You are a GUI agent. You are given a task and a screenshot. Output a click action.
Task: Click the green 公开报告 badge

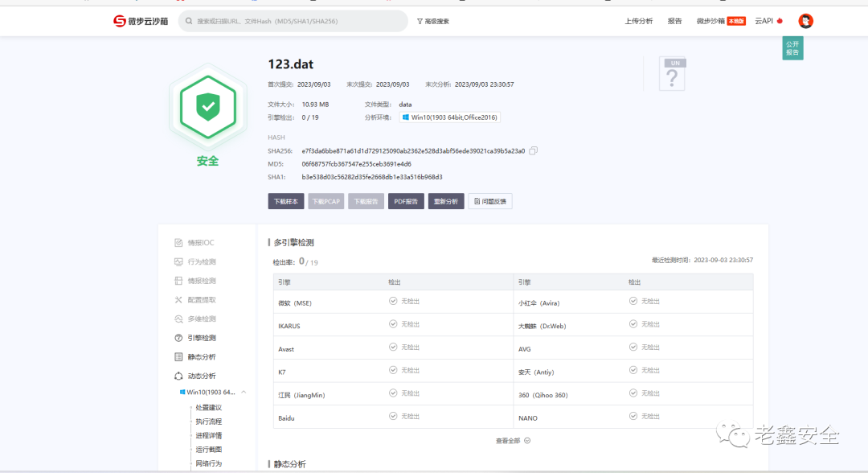[792, 48]
